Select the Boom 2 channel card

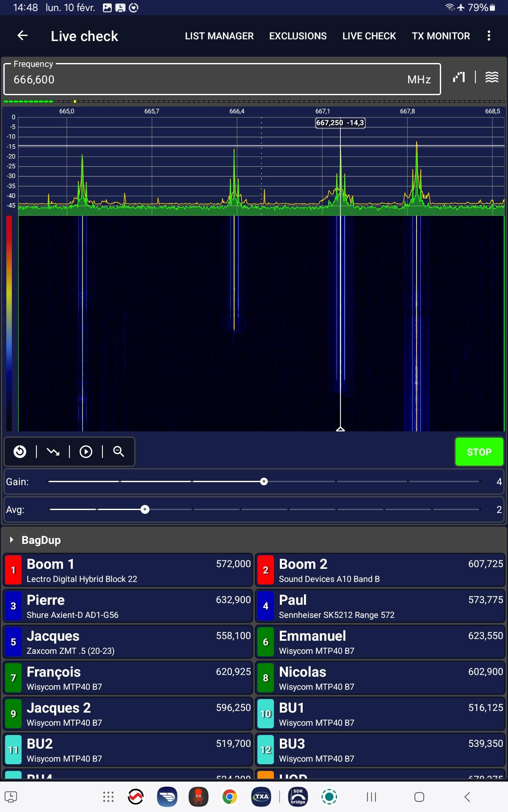tap(380, 570)
